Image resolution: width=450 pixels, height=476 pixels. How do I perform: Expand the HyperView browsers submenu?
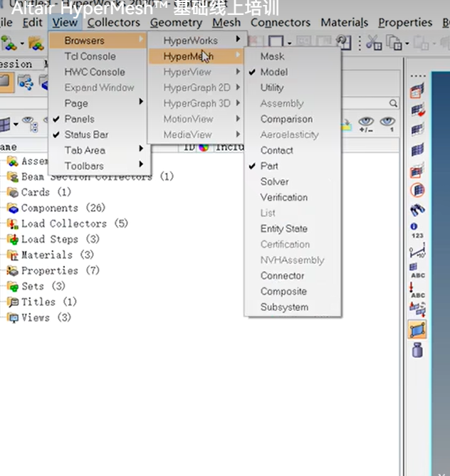(196, 73)
